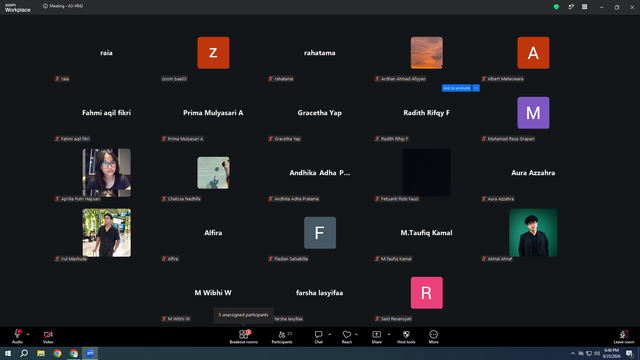Select the zoom baa03 Z avatar
Viewport: 640px width, 360px height.
coord(213,53)
